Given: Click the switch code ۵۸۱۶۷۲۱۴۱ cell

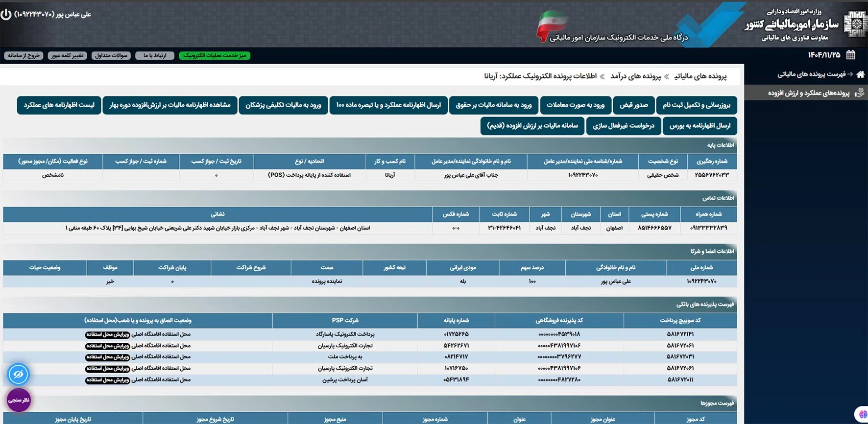Looking at the screenshot, I should (x=680, y=334).
